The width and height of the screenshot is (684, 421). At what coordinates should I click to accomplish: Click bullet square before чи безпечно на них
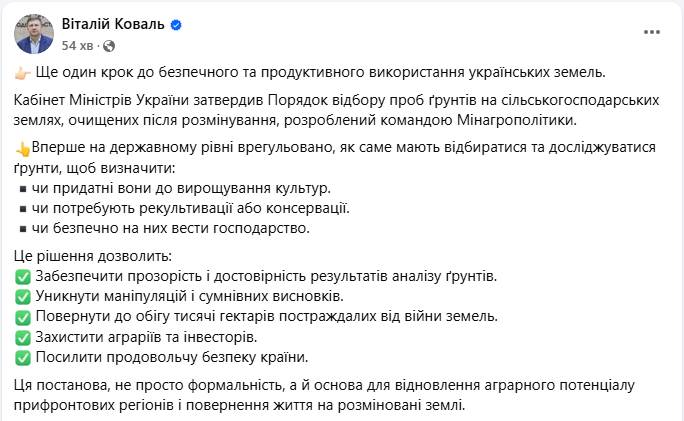pos(24,228)
